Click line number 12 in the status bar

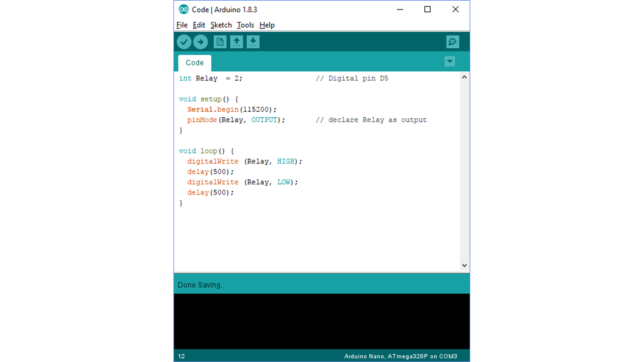tap(181, 356)
